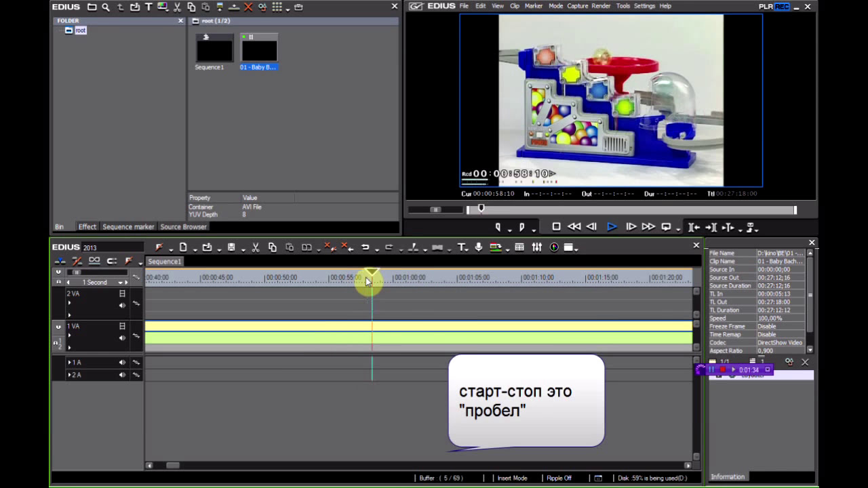Click the Copy icon in bin toolbar

pyautogui.click(x=191, y=7)
